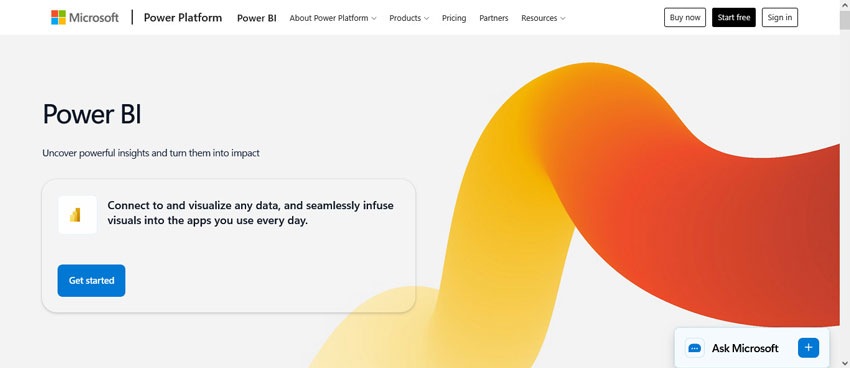Open the Partners menu item

(x=494, y=18)
